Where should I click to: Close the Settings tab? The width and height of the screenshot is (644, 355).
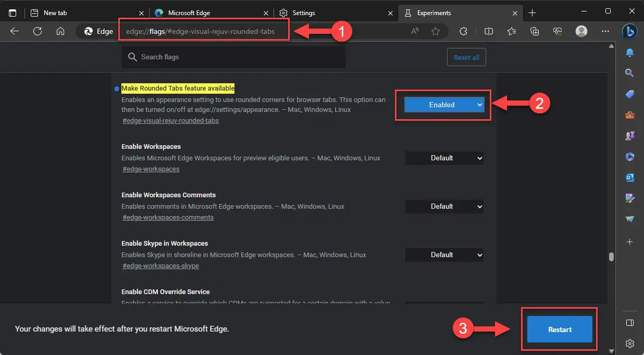click(x=391, y=13)
